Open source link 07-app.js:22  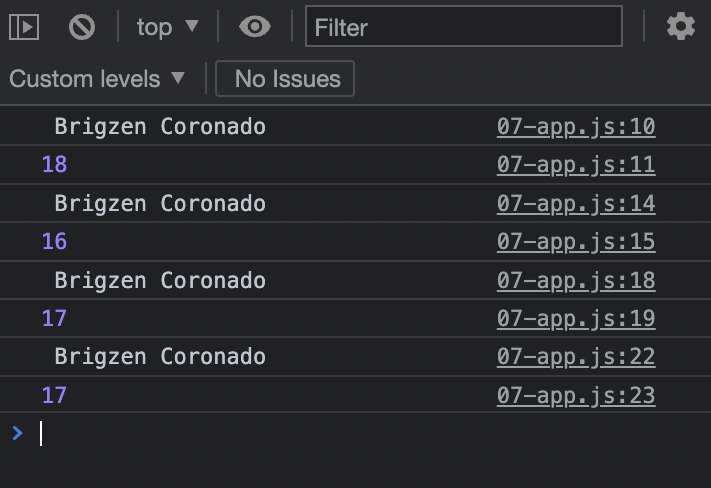[x=576, y=357]
